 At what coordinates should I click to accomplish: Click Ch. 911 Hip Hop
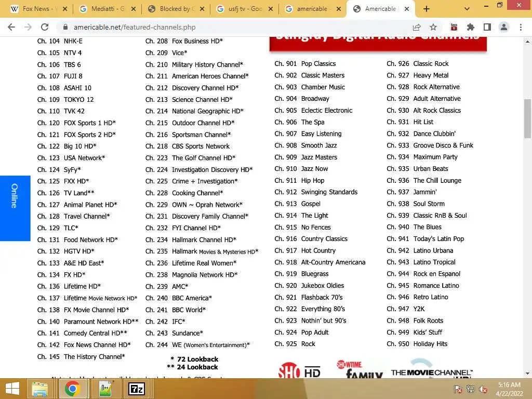[299, 180]
